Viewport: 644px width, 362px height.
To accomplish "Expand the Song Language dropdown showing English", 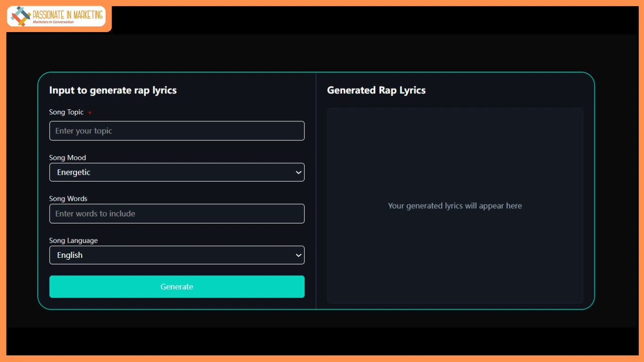I will [170, 255].
